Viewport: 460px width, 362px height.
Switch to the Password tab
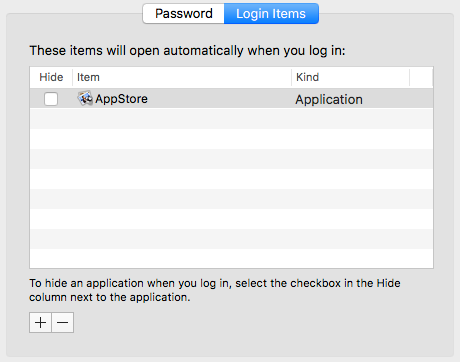pyautogui.click(x=183, y=14)
